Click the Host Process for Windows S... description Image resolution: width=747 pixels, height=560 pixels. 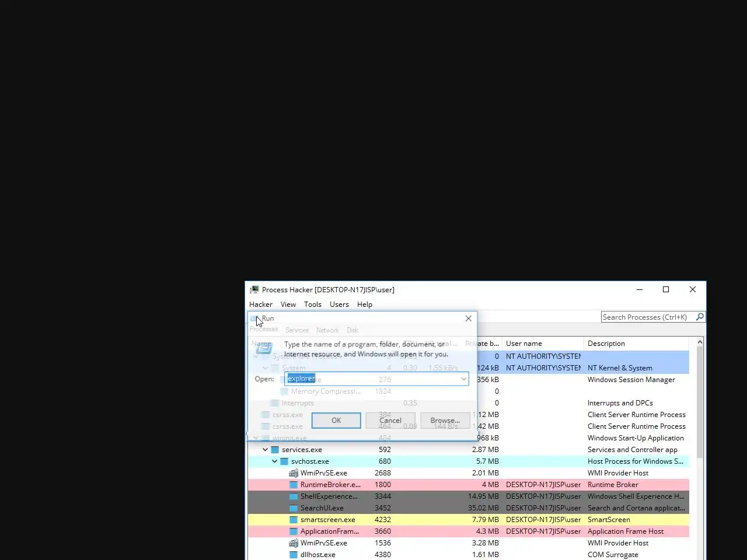[636, 461]
